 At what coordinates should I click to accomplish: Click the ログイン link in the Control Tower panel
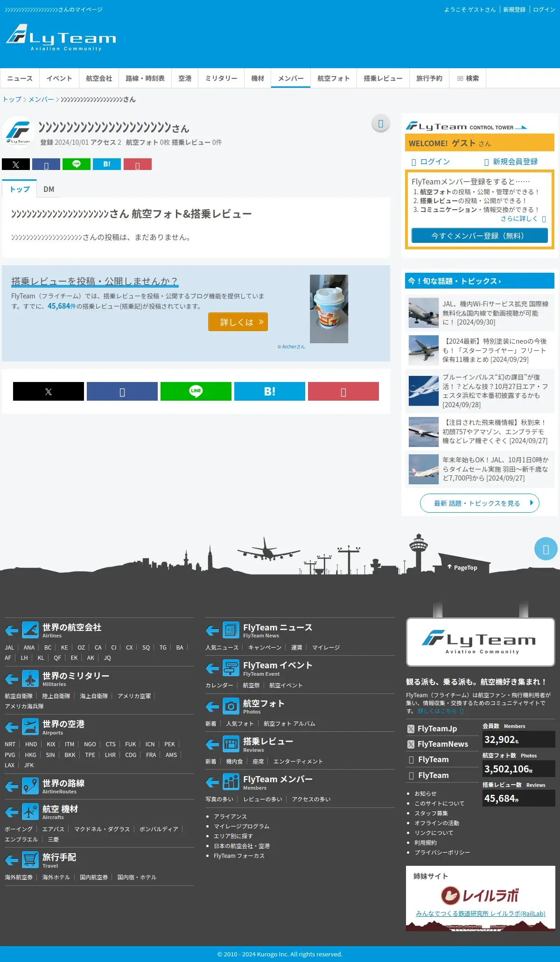431,162
